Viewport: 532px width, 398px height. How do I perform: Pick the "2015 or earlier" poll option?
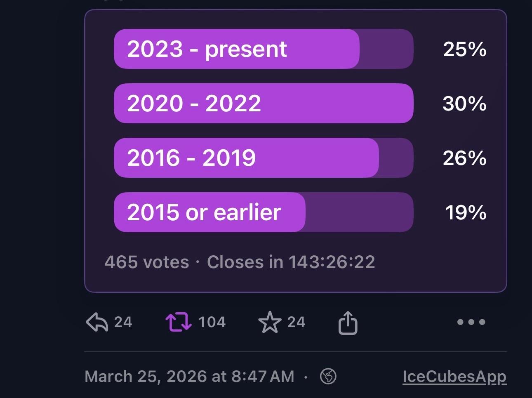[x=263, y=212]
